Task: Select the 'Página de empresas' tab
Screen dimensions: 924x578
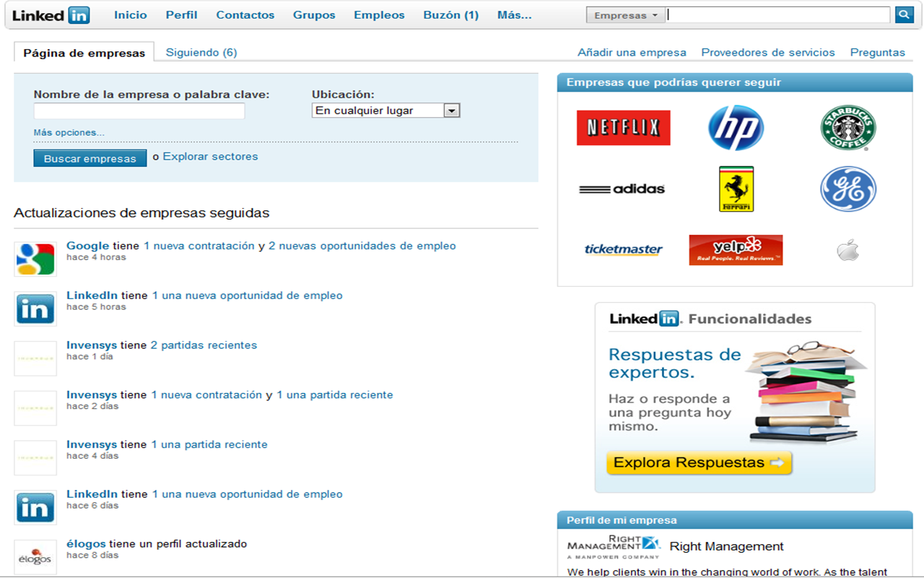Action: (x=84, y=53)
